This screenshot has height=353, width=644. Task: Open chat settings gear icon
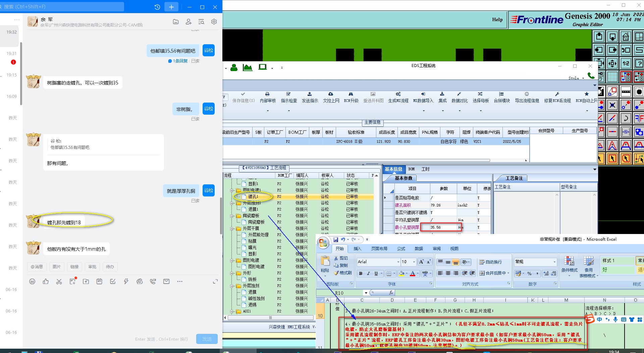click(214, 22)
